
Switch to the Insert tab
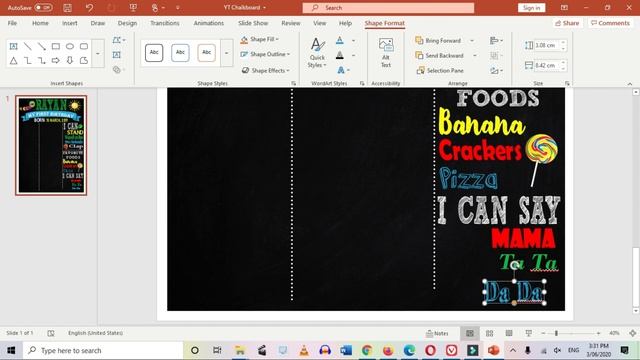pos(69,23)
